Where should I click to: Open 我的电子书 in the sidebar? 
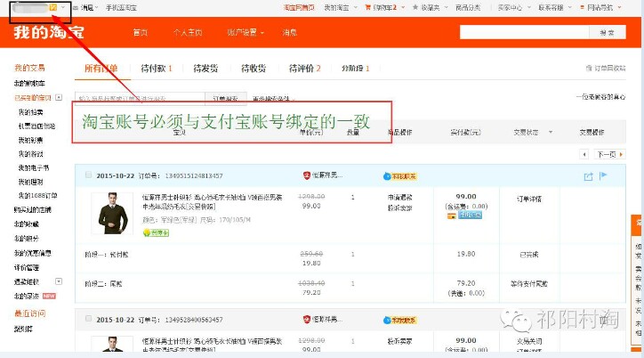pos(34,167)
